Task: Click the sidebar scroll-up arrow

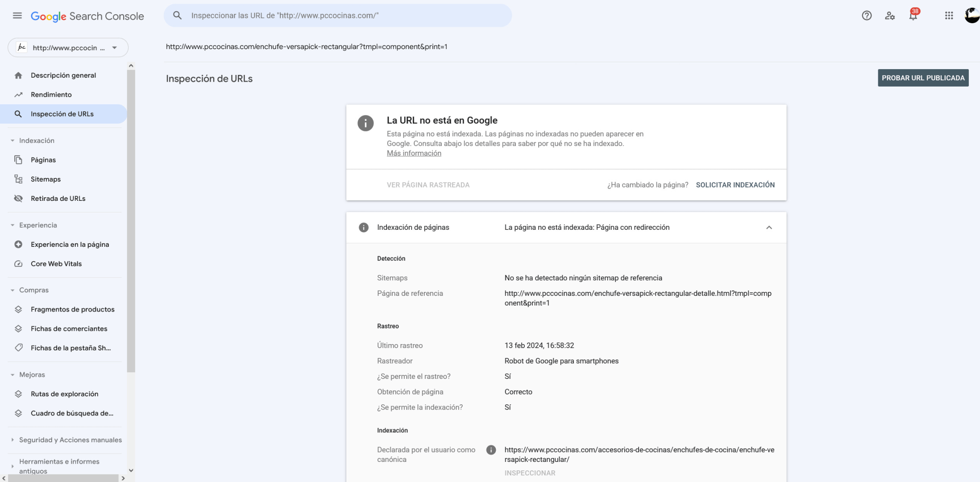Action: pyautogui.click(x=131, y=66)
